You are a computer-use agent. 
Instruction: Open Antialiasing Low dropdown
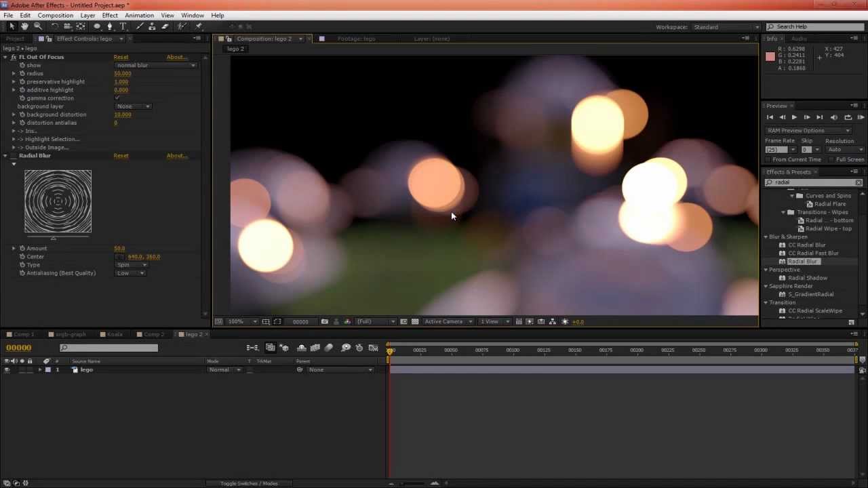130,273
